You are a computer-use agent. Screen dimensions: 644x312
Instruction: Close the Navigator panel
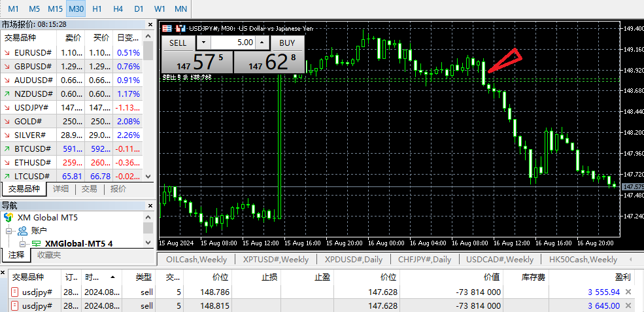(x=150, y=205)
